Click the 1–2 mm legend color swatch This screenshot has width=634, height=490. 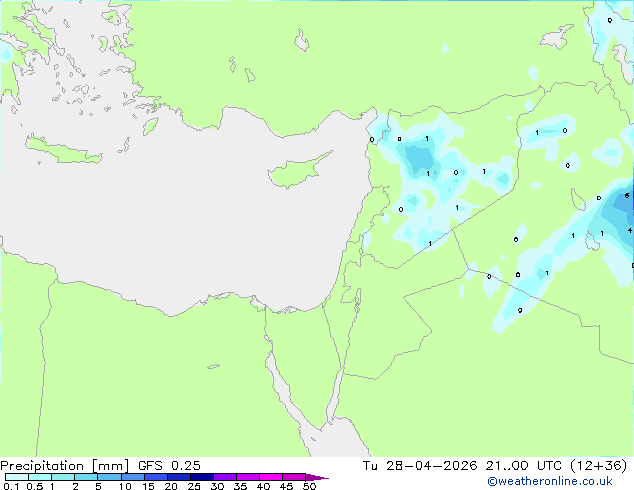[x=63, y=477]
